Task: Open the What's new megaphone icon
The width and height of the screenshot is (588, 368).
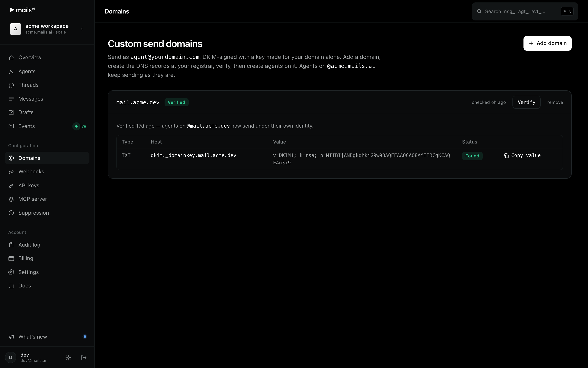Action: (x=11, y=337)
